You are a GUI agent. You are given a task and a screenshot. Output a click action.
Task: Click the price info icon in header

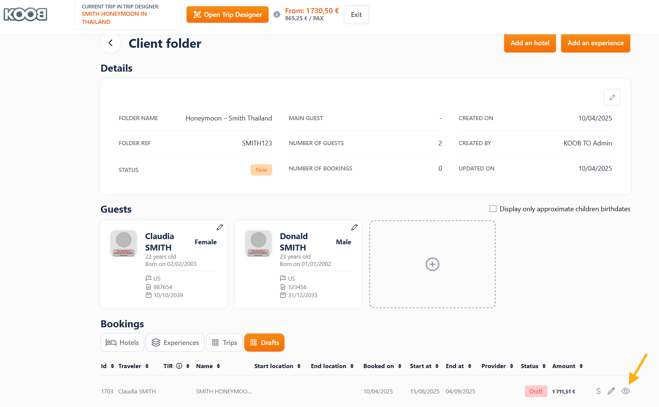277,15
